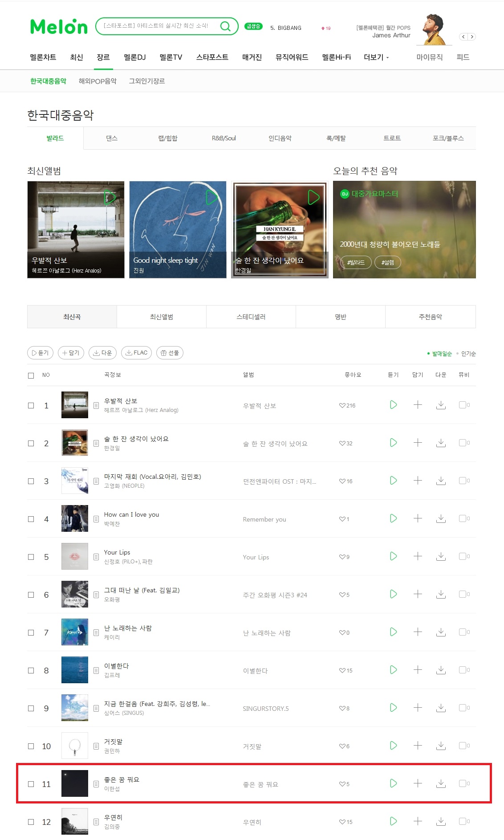Click the FLAC download button
504x840 pixels.
coord(136,353)
